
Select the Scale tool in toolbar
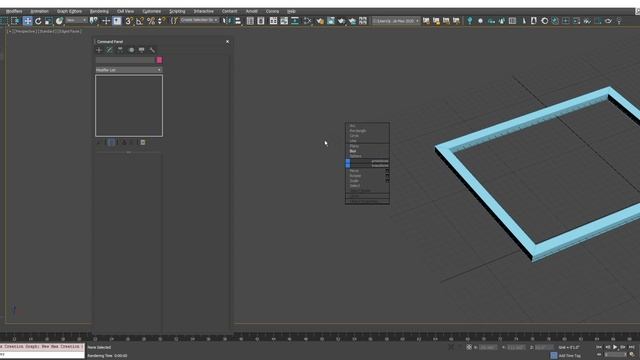[x=48, y=21]
